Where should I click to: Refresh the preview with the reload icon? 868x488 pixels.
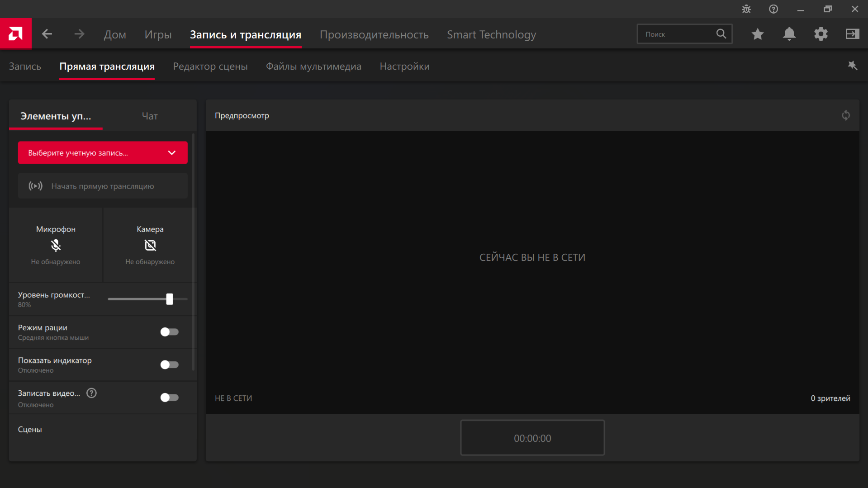[846, 115]
